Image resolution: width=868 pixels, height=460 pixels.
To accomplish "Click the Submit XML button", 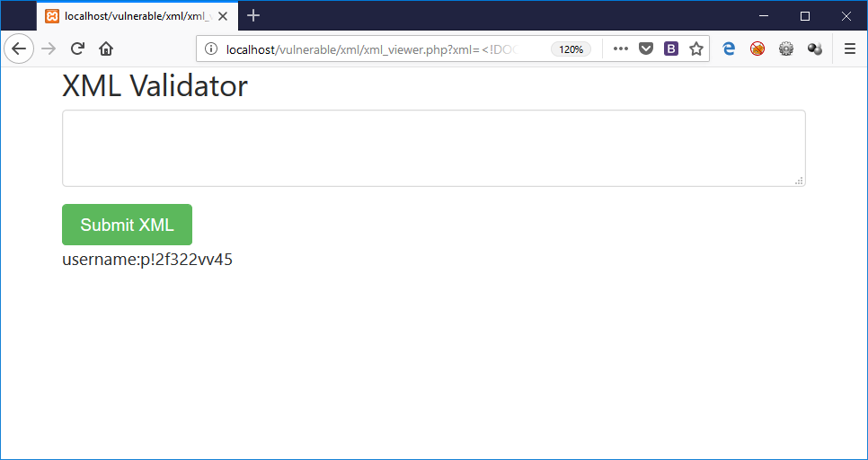I will tap(127, 225).
